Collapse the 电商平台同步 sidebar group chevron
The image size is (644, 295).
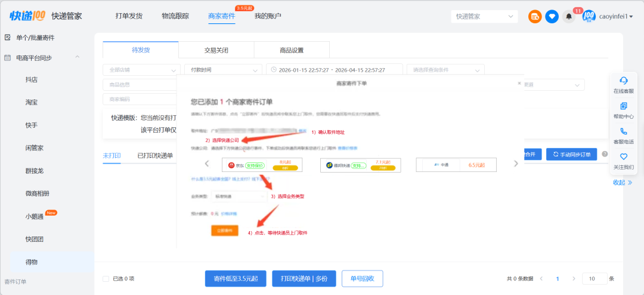[x=77, y=57]
